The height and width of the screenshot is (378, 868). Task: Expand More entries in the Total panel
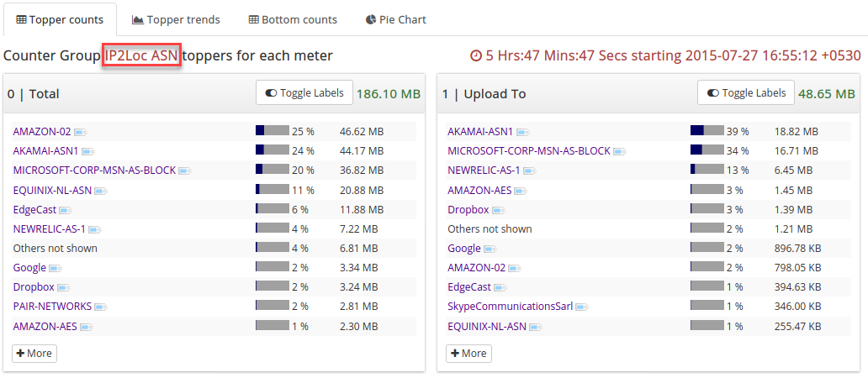pyautogui.click(x=34, y=353)
